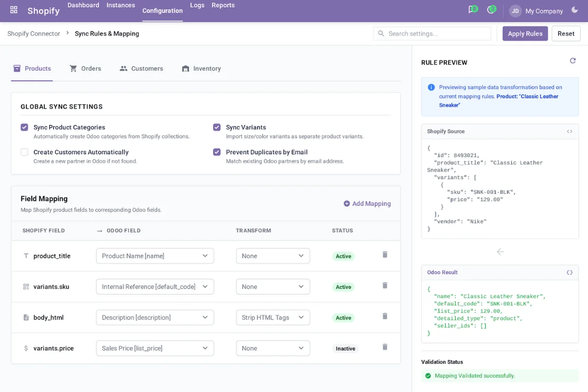This screenshot has height=392, width=588.
Task: Click the info icon in preview banner
Action: pyautogui.click(x=431, y=87)
